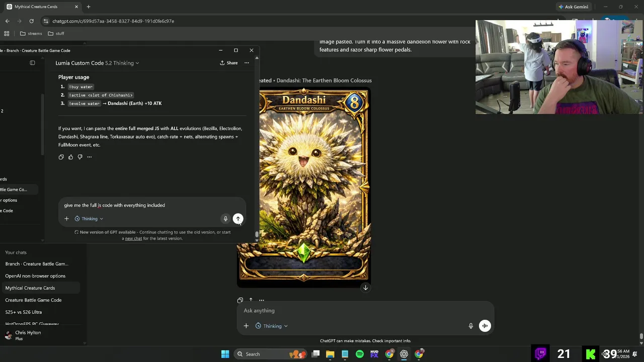
Task: Click the thumbs up icon under the response
Action: (70, 157)
